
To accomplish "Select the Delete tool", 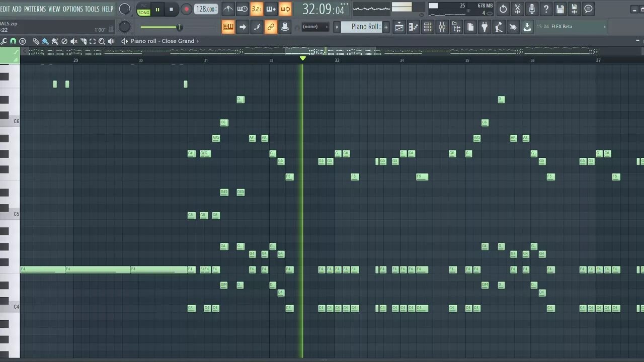I will (x=64, y=41).
